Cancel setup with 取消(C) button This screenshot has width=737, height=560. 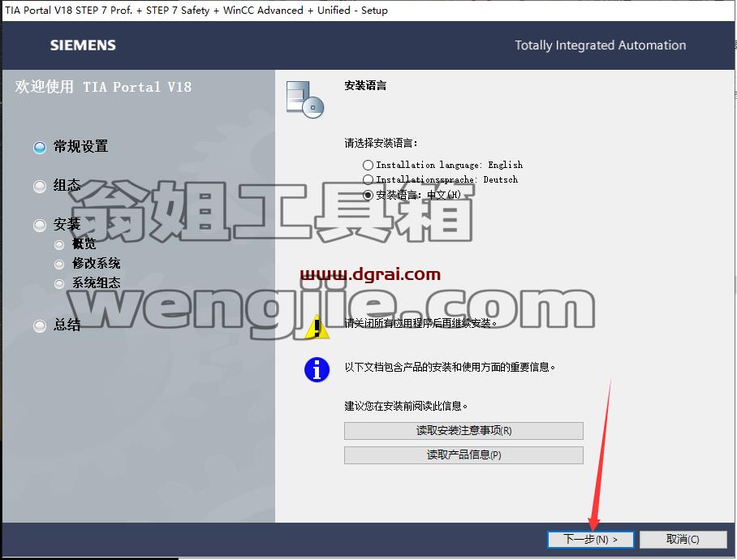click(x=683, y=540)
